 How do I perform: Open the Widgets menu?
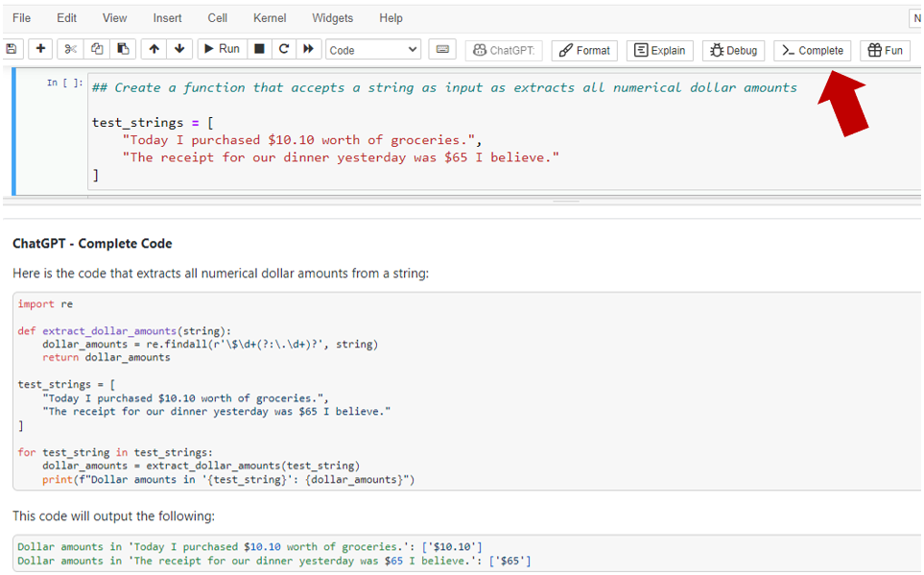coord(332,18)
